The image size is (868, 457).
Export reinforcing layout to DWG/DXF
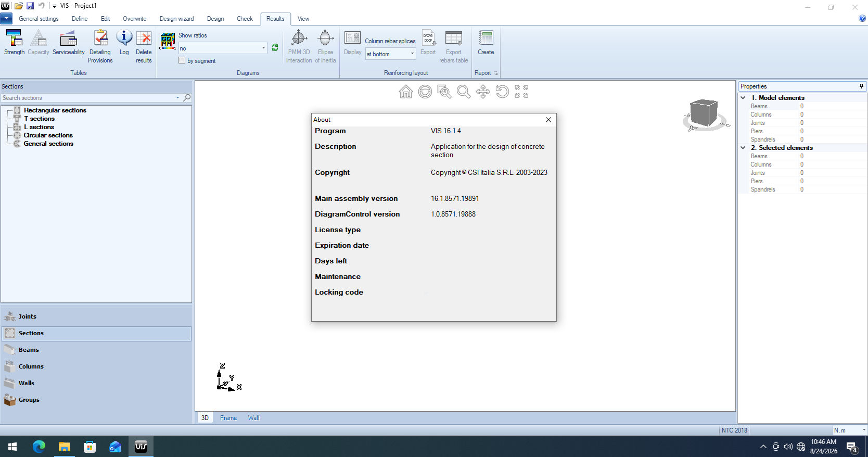coord(428,42)
